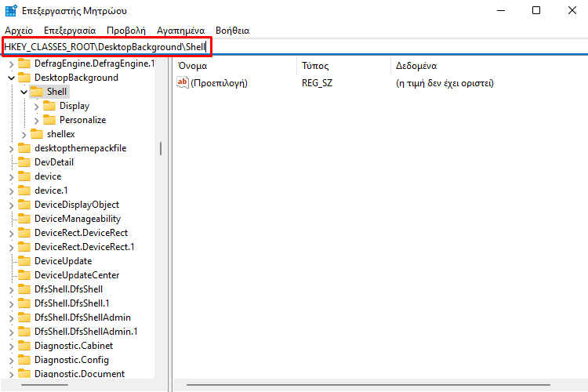This screenshot has height=392, width=588.
Task: Select the DfsShell.DfsShellAdmin.1 tree item
Action: tap(86, 332)
